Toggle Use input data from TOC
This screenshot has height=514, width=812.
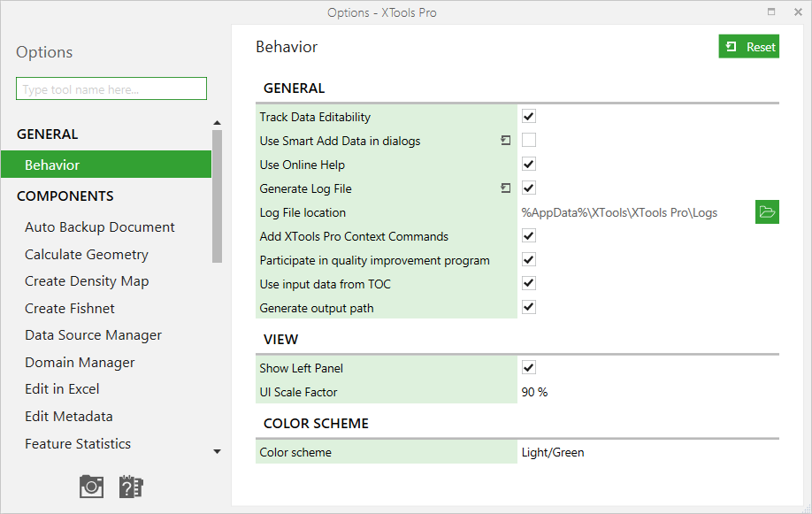pyautogui.click(x=529, y=283)
